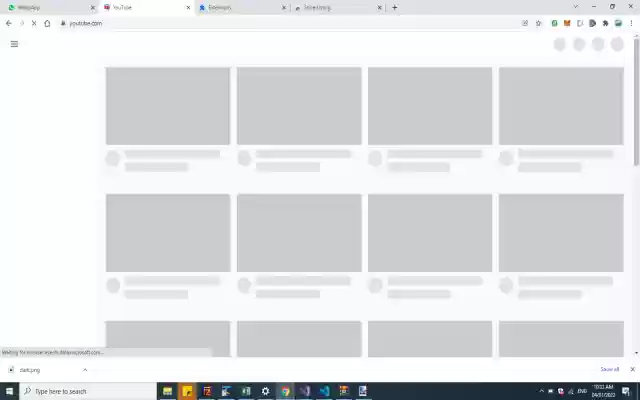The height and width of the screenshot is (400, 640).
Task: Open File Explorer from the taskbar
Action: pos(167,391)
